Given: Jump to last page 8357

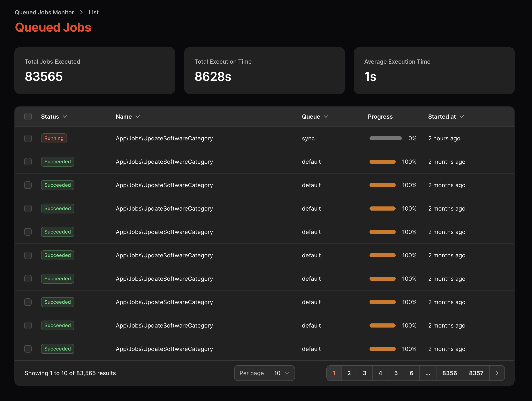Looking at the screenshot, I should coord(476,373).
